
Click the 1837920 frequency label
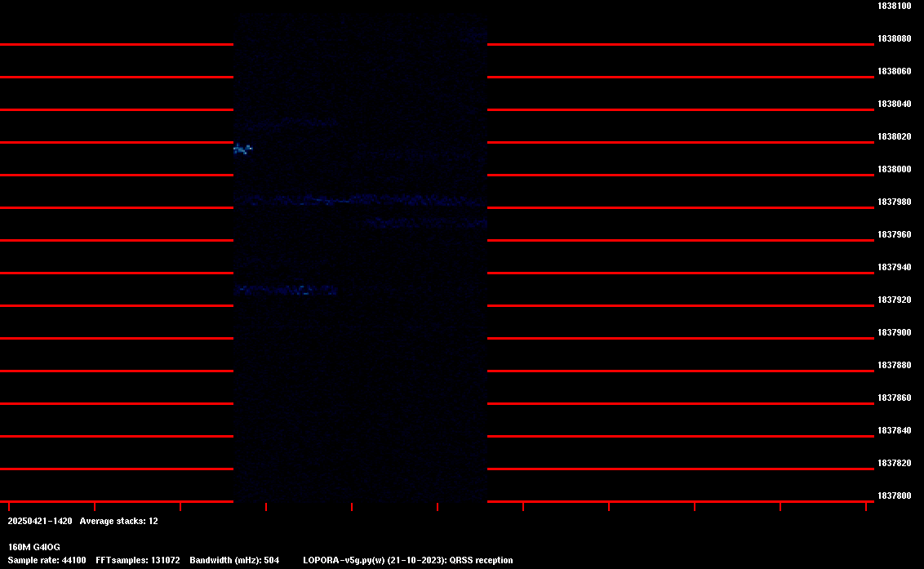pos(894,300)
